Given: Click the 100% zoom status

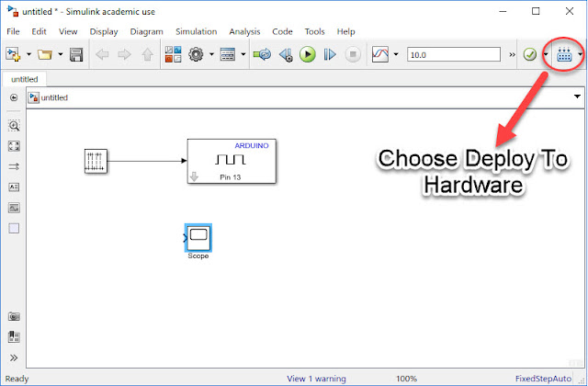Looking at the screenshot, I should [406, 379].
